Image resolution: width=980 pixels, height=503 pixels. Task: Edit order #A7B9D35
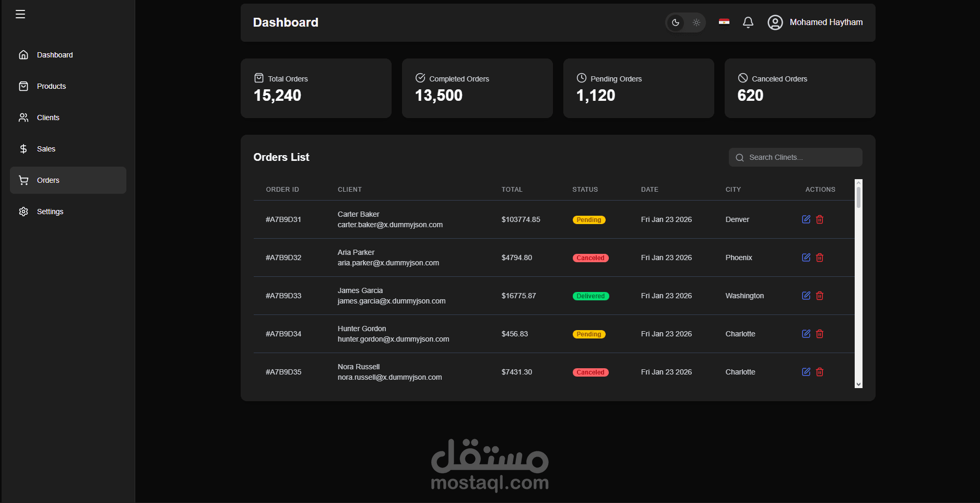pos(806,372)
